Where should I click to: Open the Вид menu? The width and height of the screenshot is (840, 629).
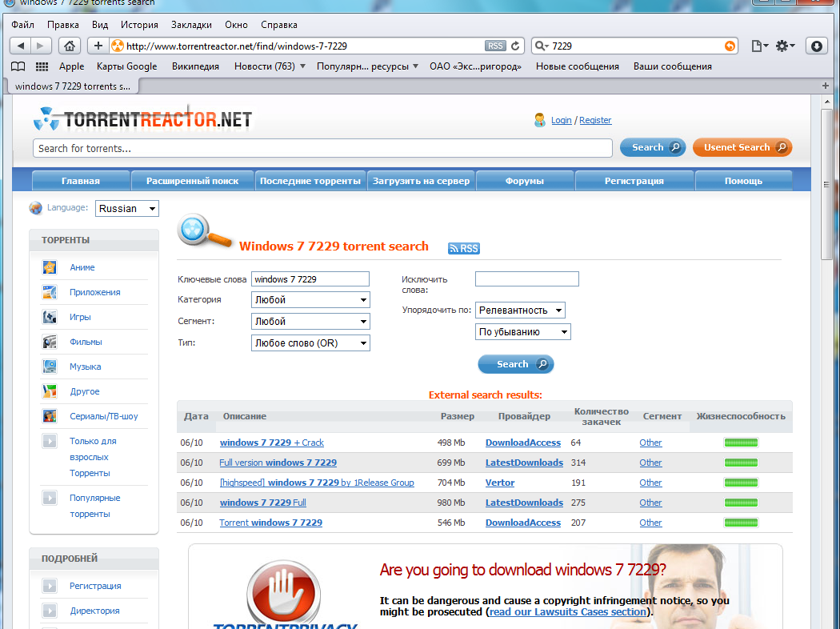pos(100,25)
